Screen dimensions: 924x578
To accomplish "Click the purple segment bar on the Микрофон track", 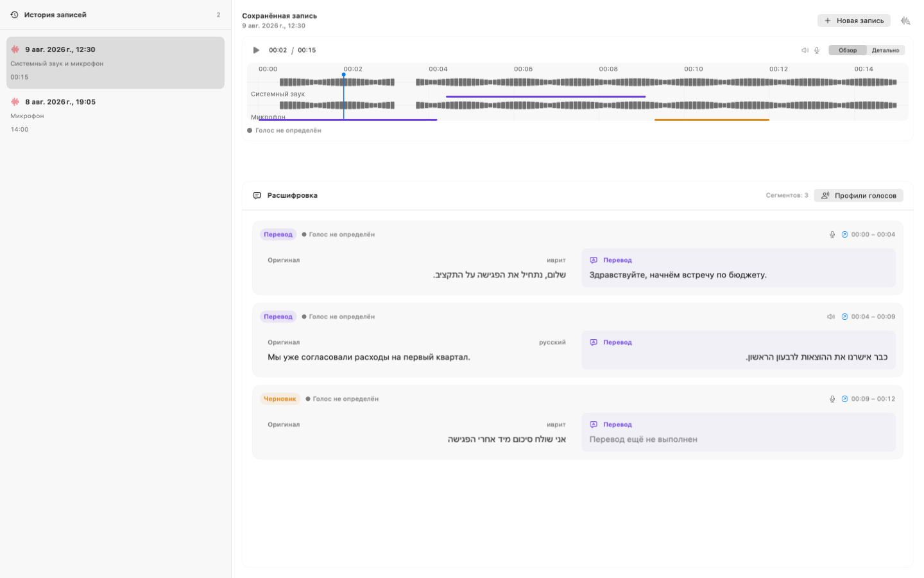I will point(348,119).
